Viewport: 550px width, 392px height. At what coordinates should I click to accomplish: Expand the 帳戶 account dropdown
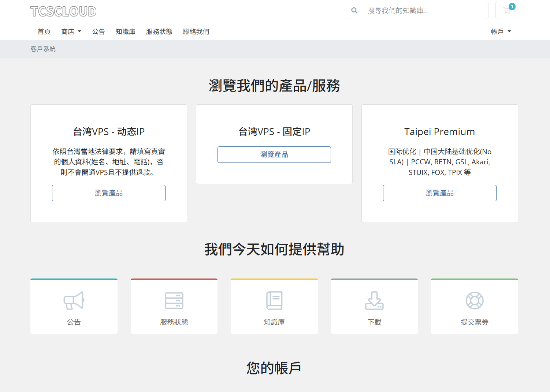click(501, 32)
